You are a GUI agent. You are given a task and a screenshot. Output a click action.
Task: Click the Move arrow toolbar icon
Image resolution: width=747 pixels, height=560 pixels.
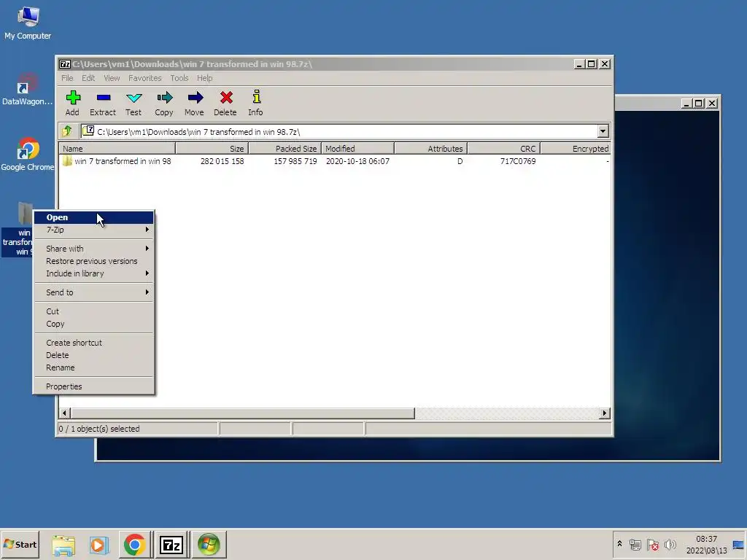coord(195,98)
